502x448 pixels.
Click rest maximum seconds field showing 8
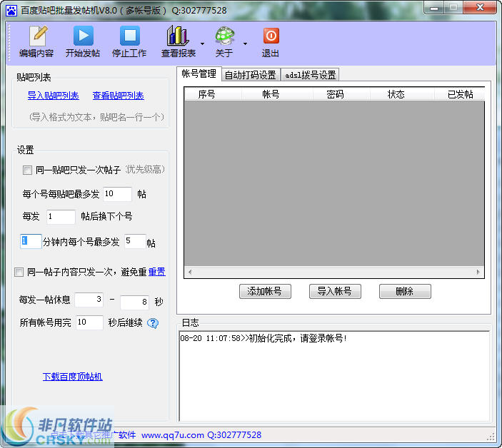[x=134, y=302]
